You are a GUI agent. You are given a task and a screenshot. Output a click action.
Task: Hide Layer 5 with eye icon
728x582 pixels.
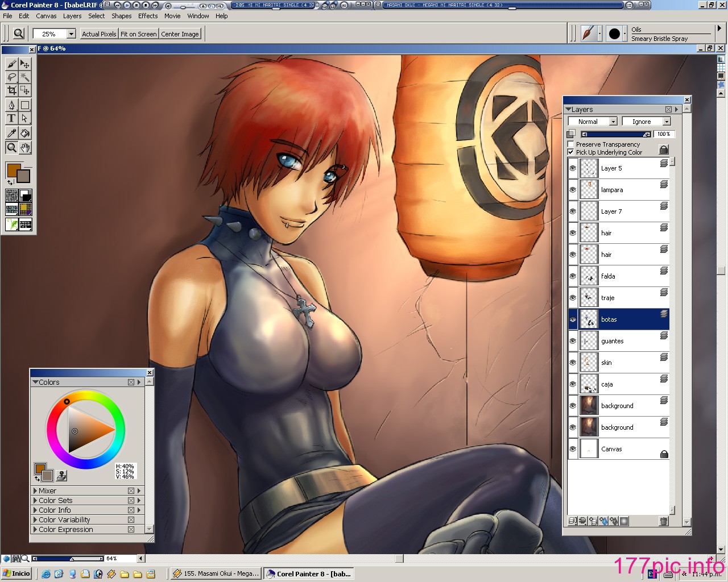[x=573, y=168]
